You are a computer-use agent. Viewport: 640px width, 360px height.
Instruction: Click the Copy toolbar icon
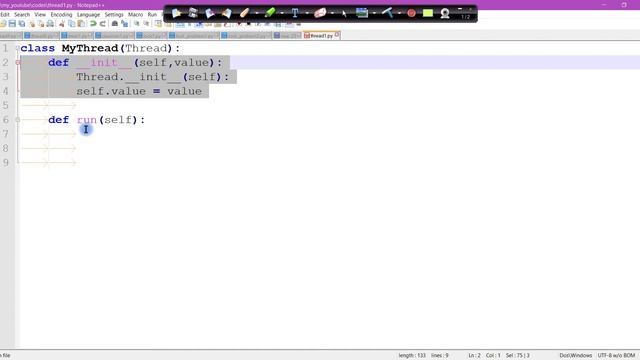[72, 24]
